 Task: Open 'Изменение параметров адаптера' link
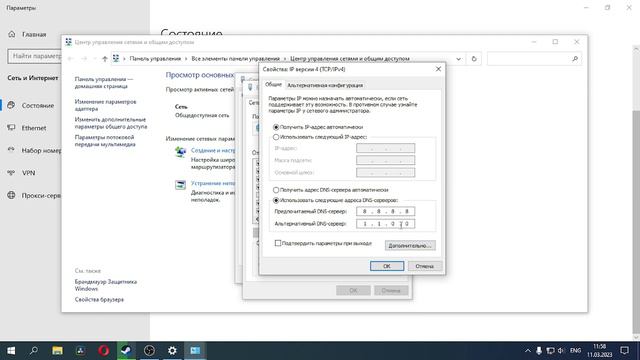[105, 105]
